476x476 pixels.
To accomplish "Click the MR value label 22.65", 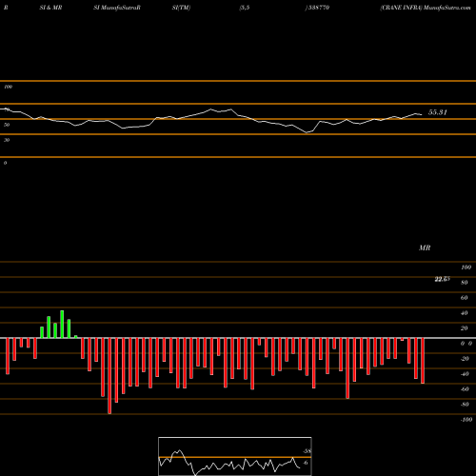I will 442,279.
